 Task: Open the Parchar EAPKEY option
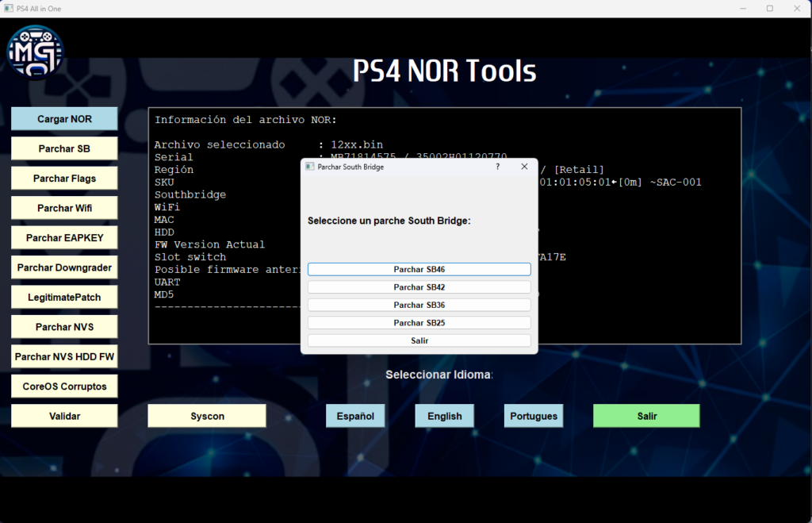(x=64, y=237)
